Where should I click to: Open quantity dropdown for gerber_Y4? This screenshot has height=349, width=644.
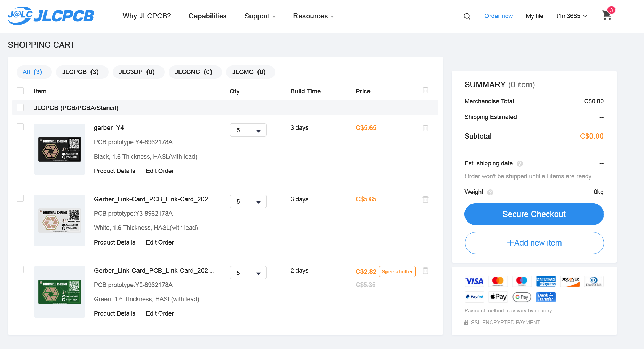coord(248,130)
